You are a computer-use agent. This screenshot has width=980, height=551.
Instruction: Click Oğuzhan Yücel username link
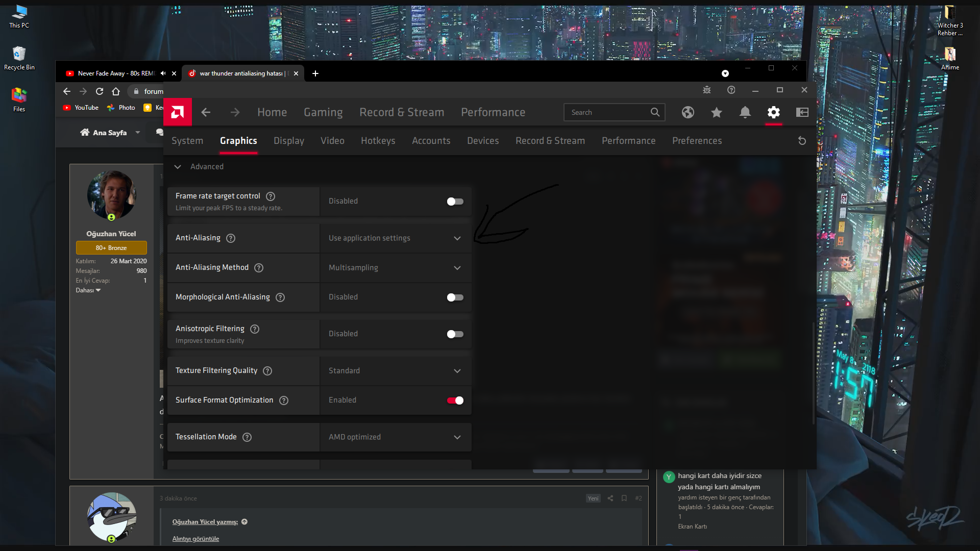click(111, 234)
